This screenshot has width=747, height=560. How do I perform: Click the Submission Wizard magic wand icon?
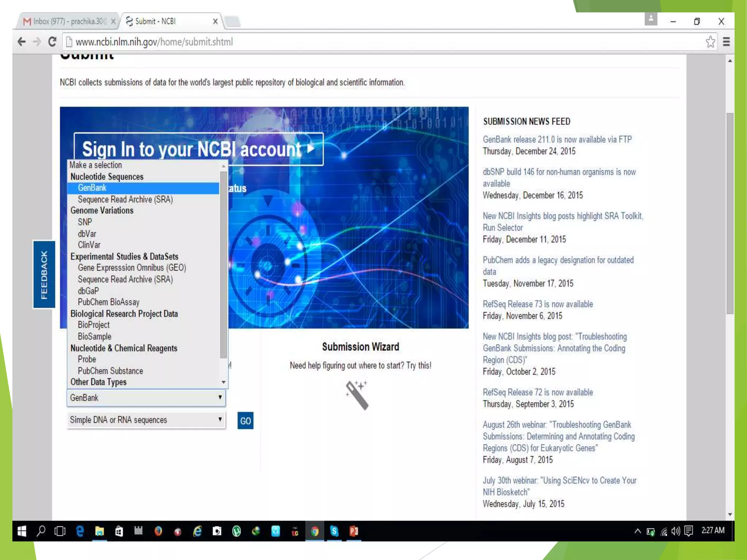tap(357, 395)
